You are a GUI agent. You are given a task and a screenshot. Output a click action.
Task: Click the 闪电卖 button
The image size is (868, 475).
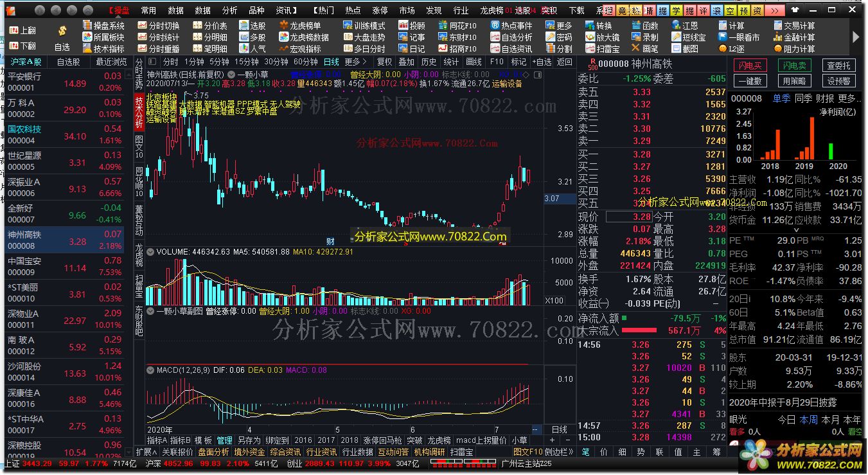(x=794, y=66)
